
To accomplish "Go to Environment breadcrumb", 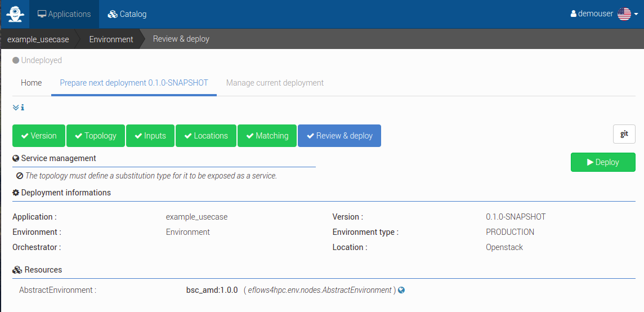I will click(x=111, y=39).
